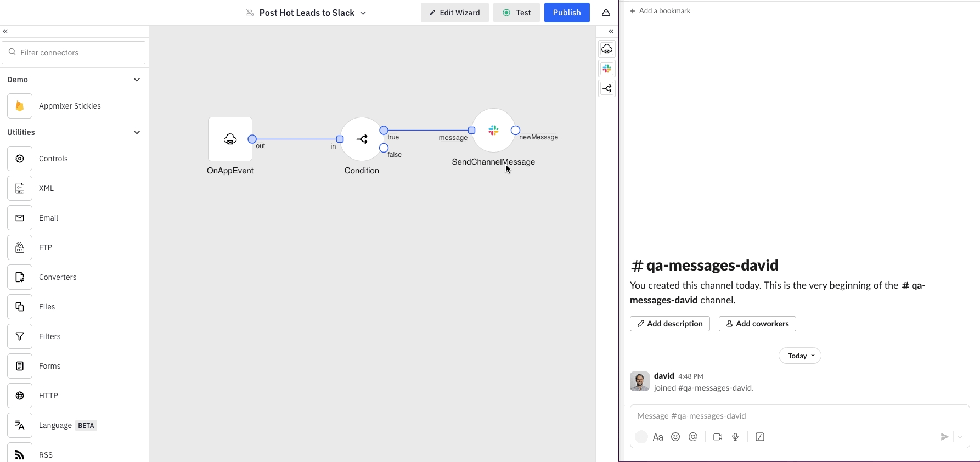Collapse the right side panel chevrons
The width and height of the screenshot is (980, 462).
611,32
